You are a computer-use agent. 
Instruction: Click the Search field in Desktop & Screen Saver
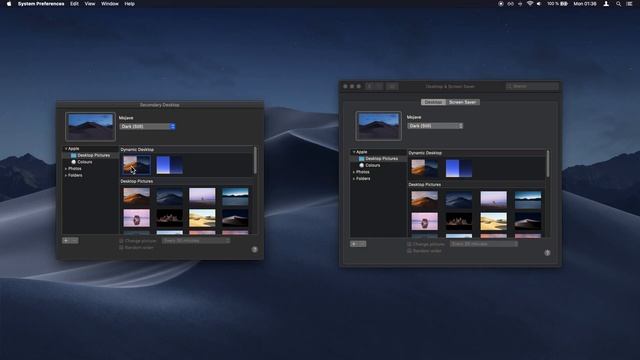coord(532,86)
